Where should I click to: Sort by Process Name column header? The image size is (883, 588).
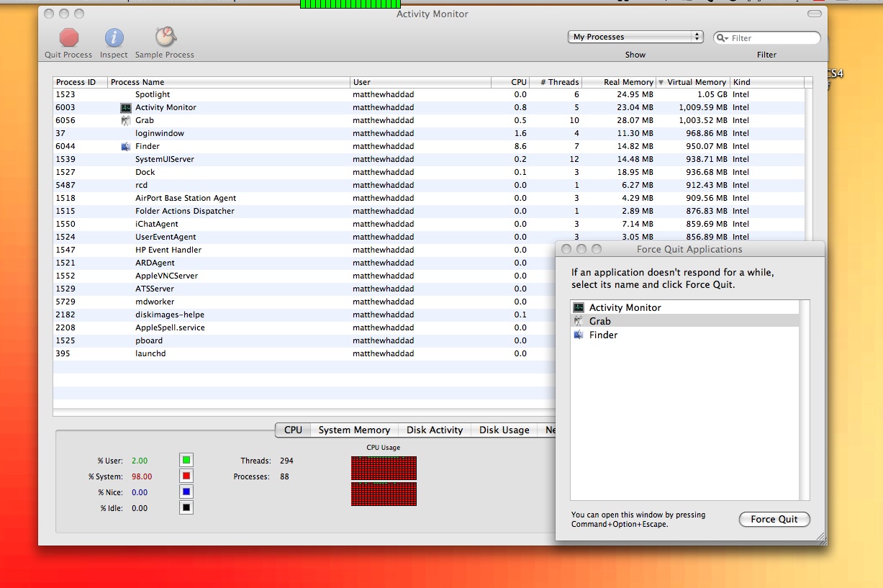click(229, 82)
